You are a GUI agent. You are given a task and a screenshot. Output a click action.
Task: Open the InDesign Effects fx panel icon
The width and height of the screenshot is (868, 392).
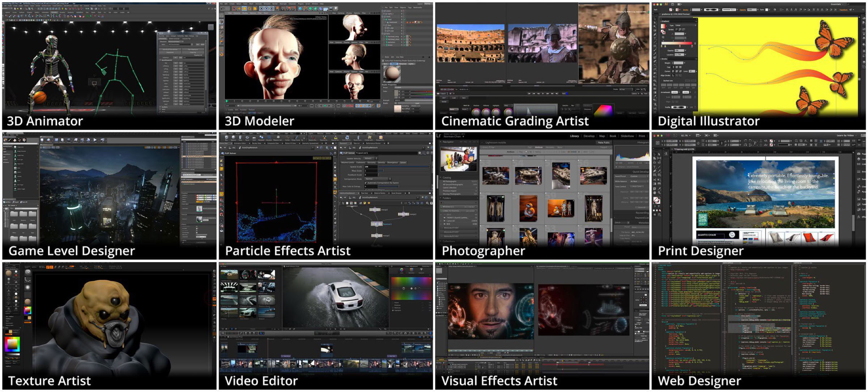[x=859, y=217]
